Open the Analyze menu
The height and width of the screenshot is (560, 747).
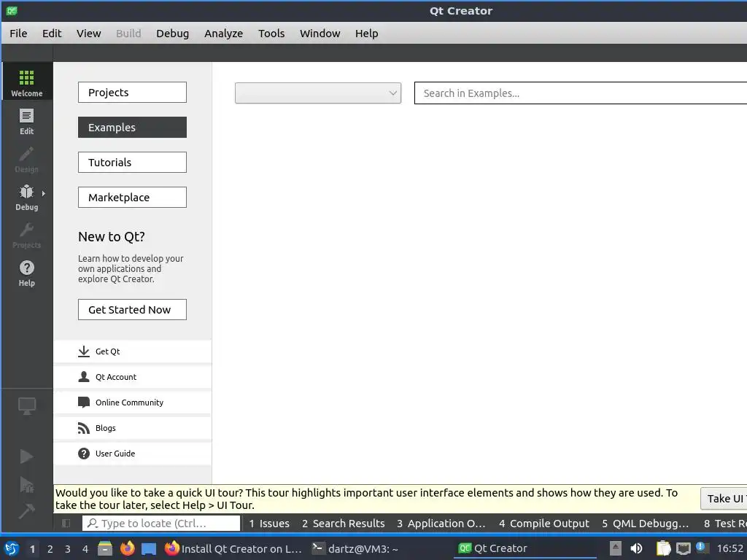tap(223, 34)
